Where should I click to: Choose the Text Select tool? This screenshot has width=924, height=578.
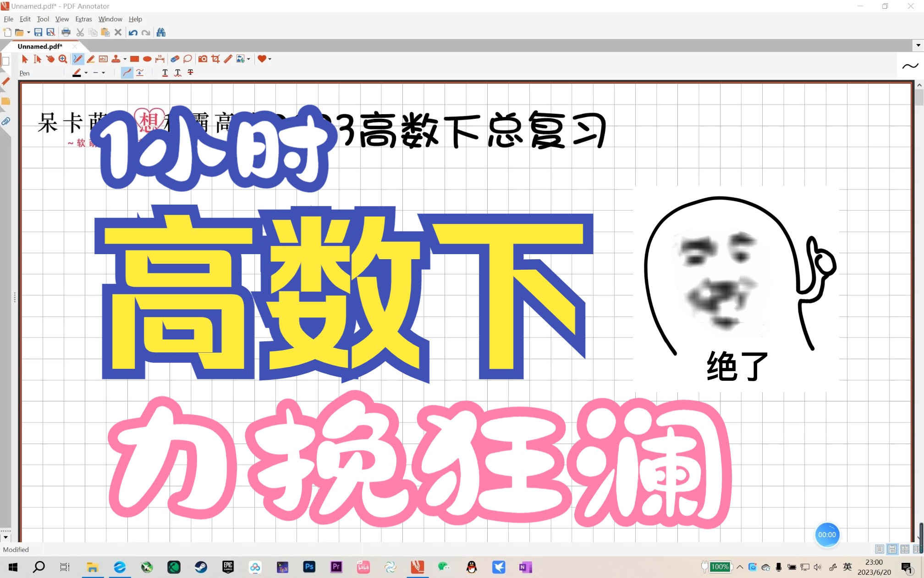pos(38,59)
